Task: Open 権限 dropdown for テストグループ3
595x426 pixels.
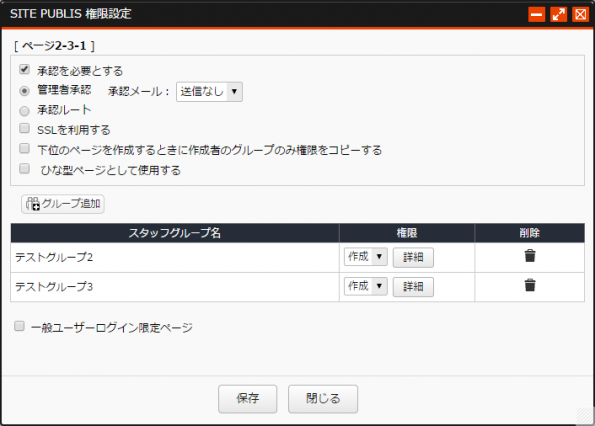Action: coord(366,286)
